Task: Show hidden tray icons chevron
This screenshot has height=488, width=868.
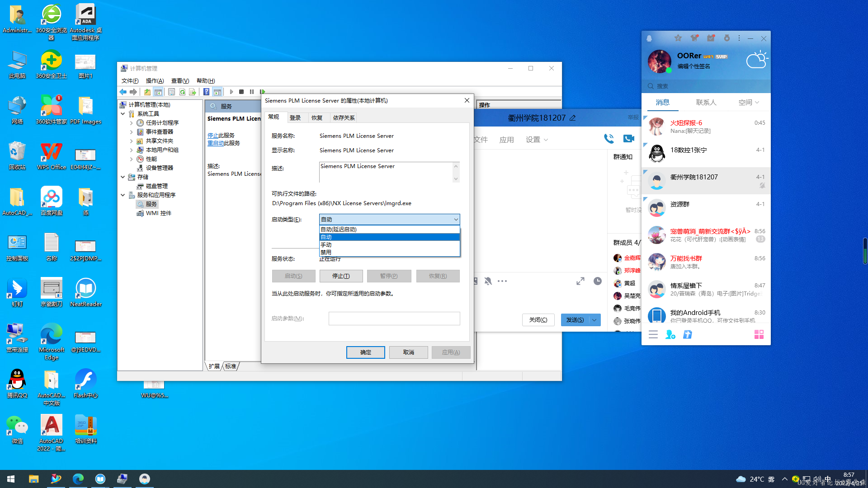Action: (784, 479)
